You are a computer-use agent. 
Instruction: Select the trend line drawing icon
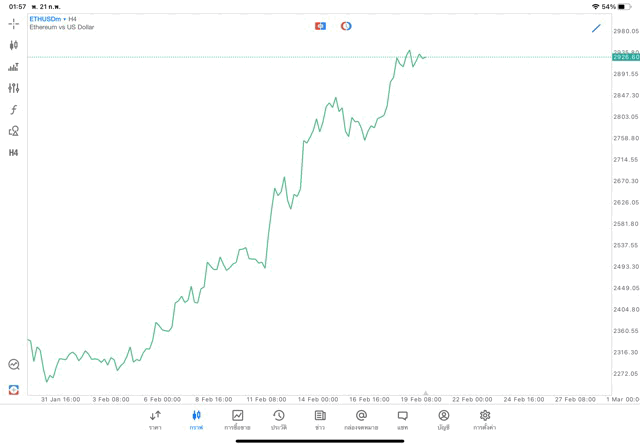tap(597, 28)
